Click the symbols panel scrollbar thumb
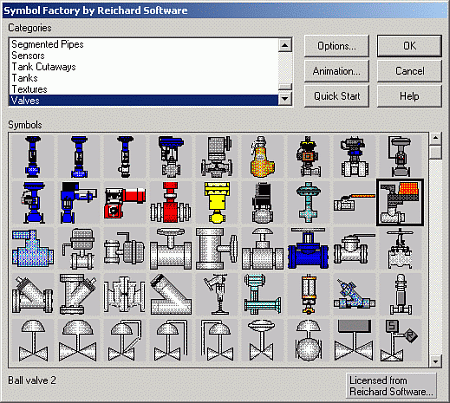450x403 pixels. [436, 152]
